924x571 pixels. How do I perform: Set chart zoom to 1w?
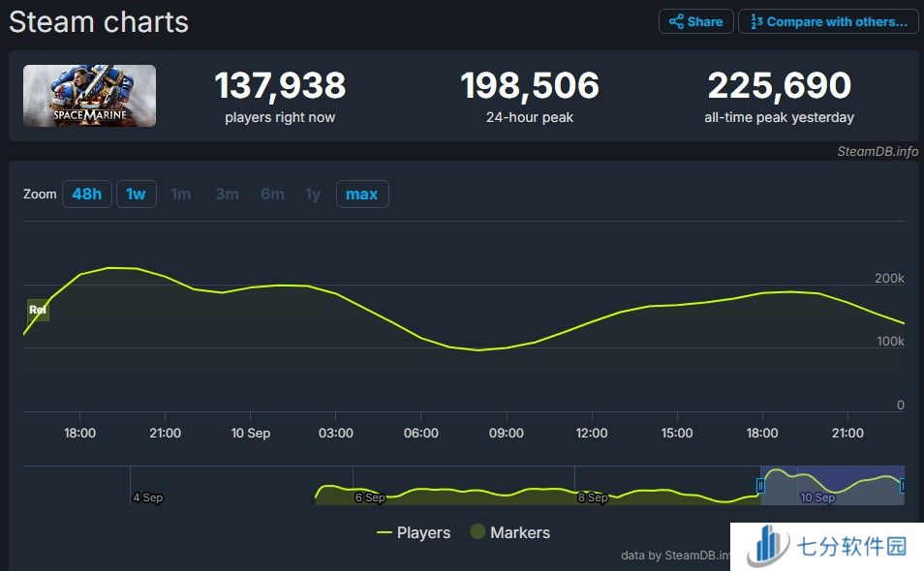(136, 194)
